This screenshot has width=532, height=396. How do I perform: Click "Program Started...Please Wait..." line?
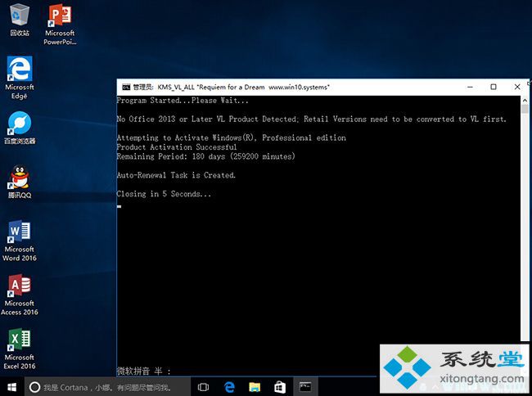click(183, 101)
